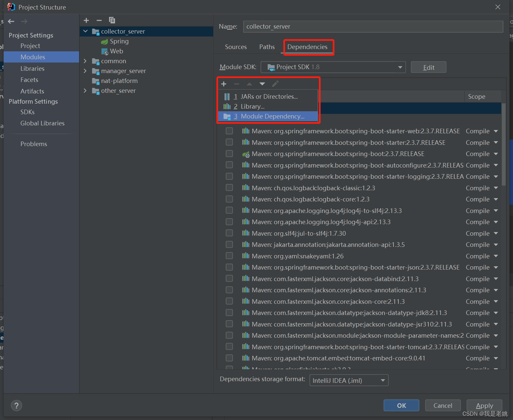Switch to the Sources tab

coord(236,47)
